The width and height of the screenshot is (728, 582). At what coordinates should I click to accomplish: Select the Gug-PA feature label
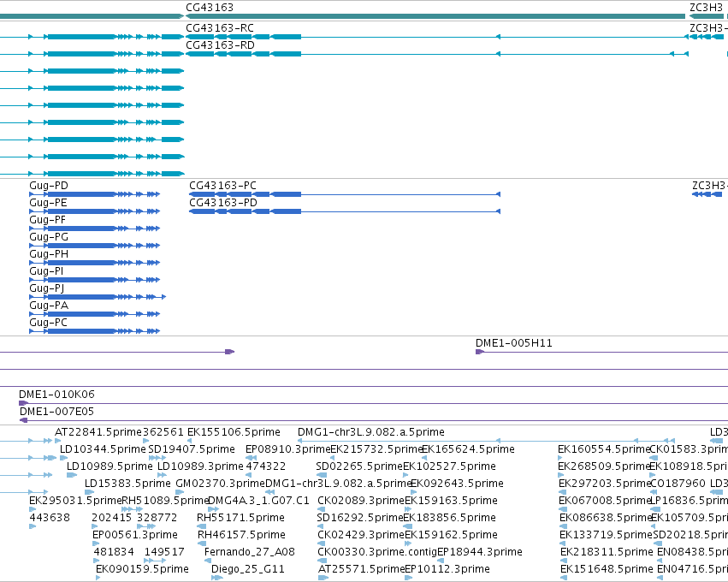(49, 306)
